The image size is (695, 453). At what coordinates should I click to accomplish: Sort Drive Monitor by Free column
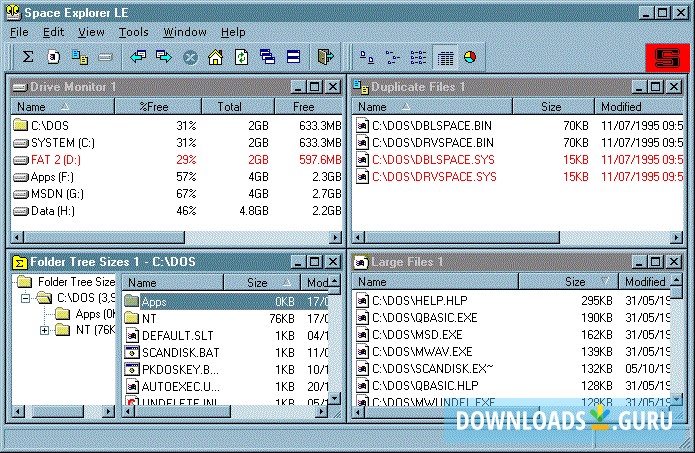(x=308, y=107)
